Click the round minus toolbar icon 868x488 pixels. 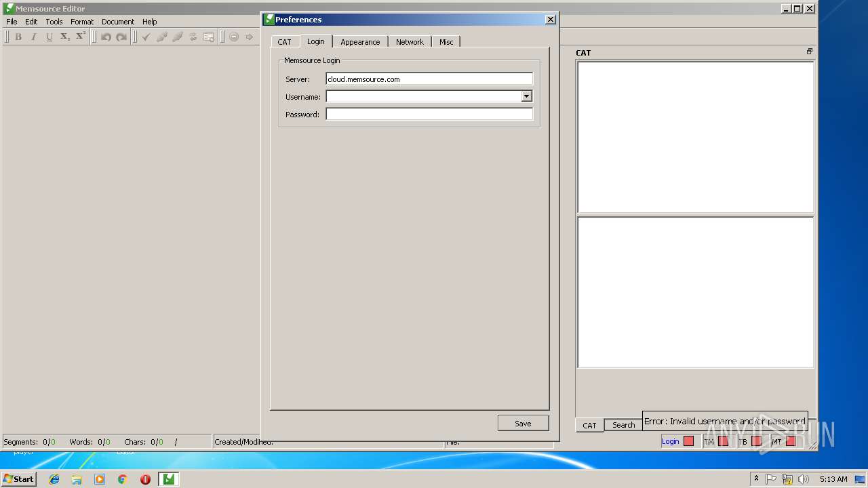[x=234, y=37]
